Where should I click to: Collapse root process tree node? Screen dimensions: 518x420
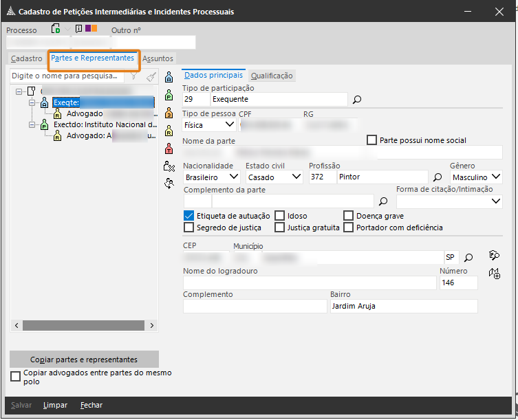tap(19, 91)
